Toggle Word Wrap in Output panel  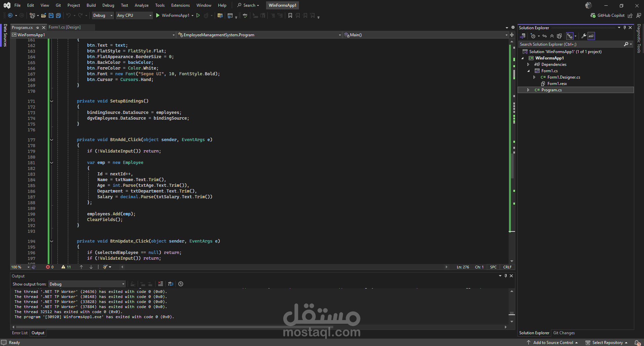[171, 284]
